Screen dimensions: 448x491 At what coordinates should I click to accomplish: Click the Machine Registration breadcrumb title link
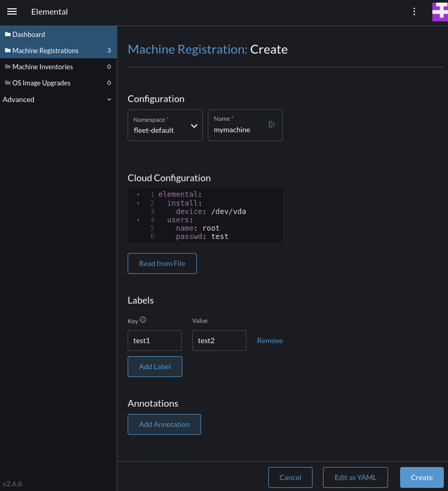pyautogui.click(x=188, y=49)
